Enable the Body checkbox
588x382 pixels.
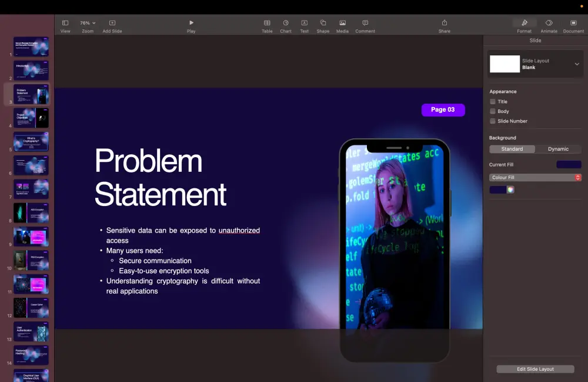[x=493, y=111]
